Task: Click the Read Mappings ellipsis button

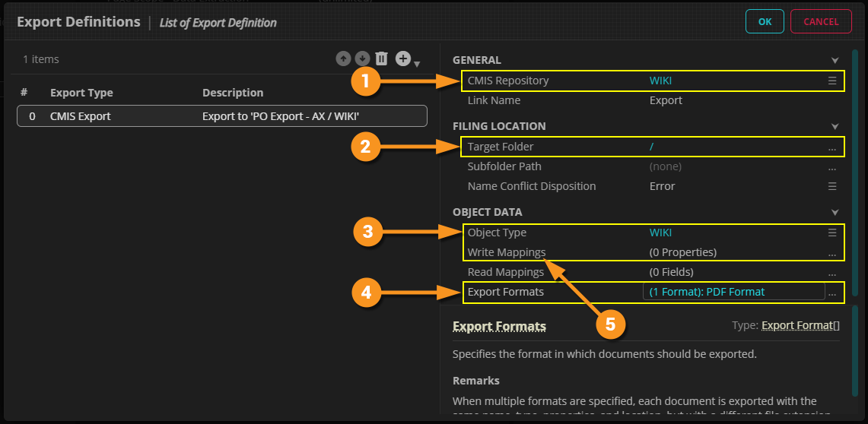Action: [x=832, y=273]
